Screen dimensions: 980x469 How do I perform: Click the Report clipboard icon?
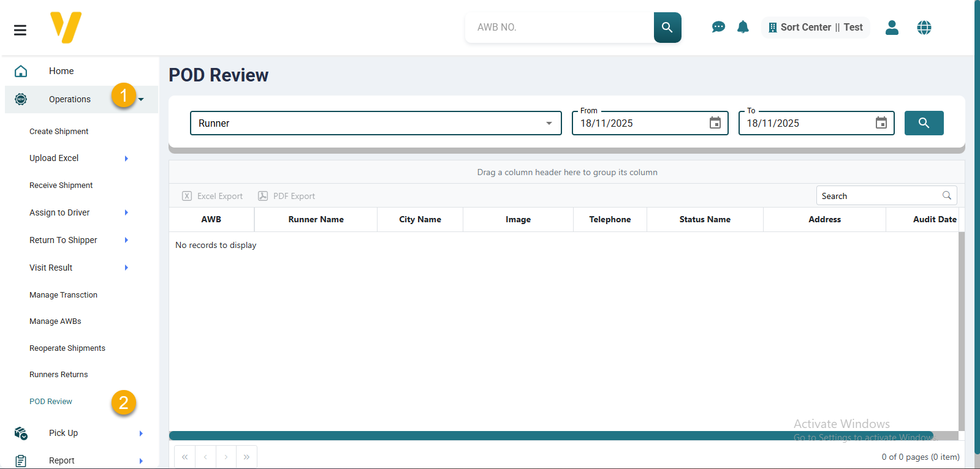pyautogui.click(x=21, y=461)
